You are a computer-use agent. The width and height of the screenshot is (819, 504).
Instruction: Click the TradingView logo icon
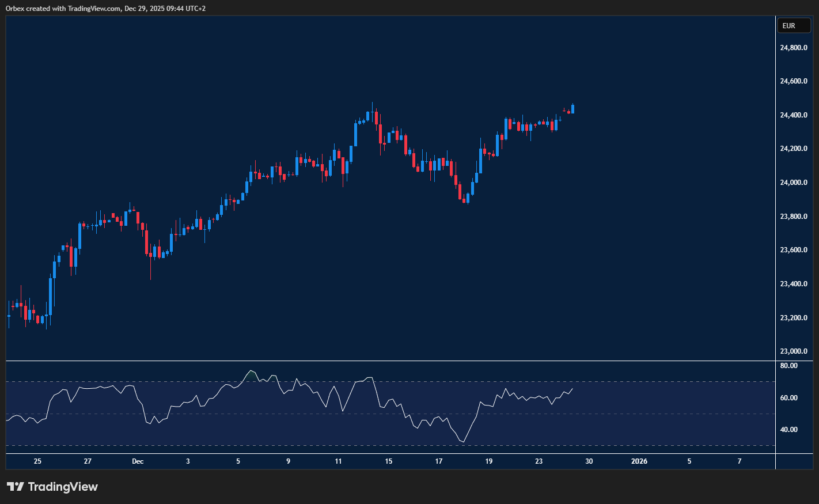[x=16, y=487]
